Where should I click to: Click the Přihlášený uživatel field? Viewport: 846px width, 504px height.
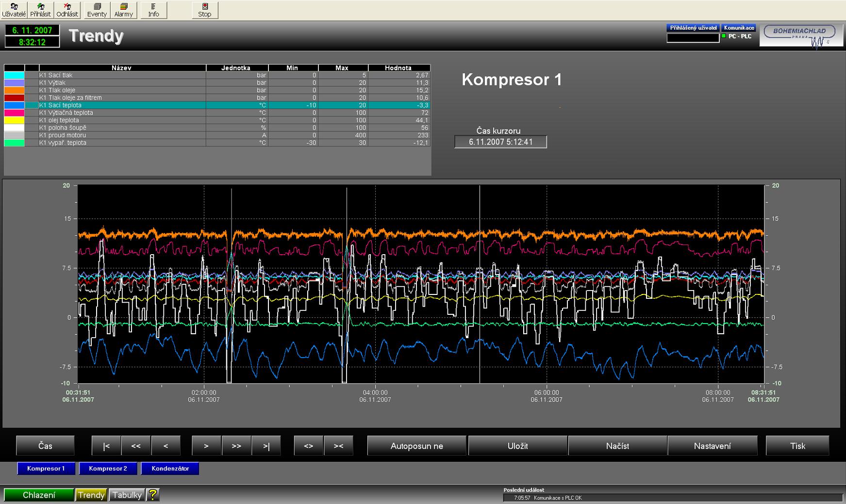click(693, 37)
